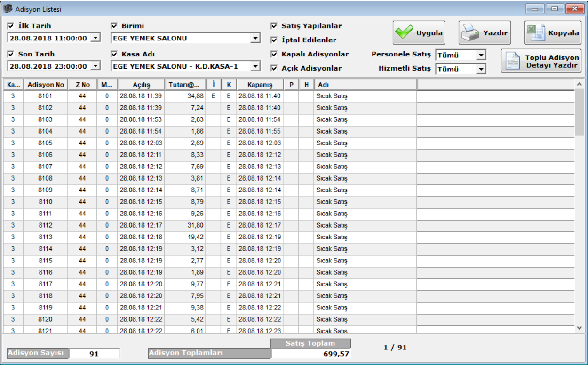This screenshot has height=365, width=588.
Task: Click the green checkmark Uygula icon
Action: point(404,32)
